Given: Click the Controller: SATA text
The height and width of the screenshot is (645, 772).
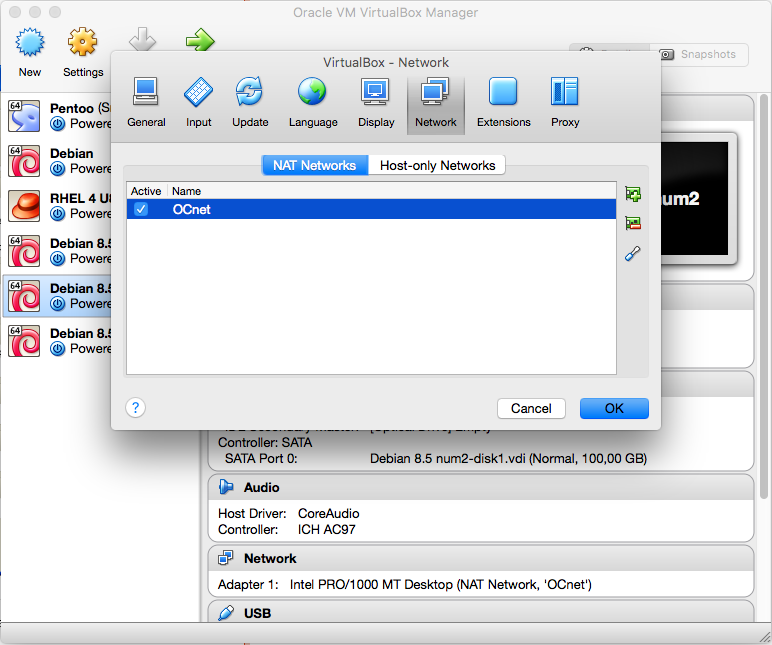Looking at the screenshot, I should (x=265, y=442).
